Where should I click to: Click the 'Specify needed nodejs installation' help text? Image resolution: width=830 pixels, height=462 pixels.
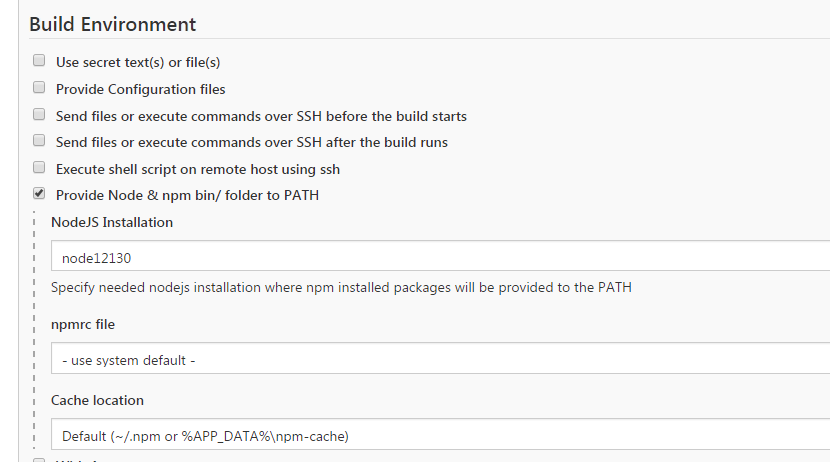(341, 288)
